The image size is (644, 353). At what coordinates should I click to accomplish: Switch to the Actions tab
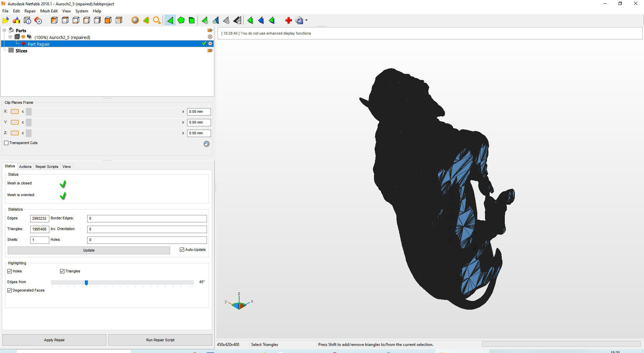coord(25,167)
